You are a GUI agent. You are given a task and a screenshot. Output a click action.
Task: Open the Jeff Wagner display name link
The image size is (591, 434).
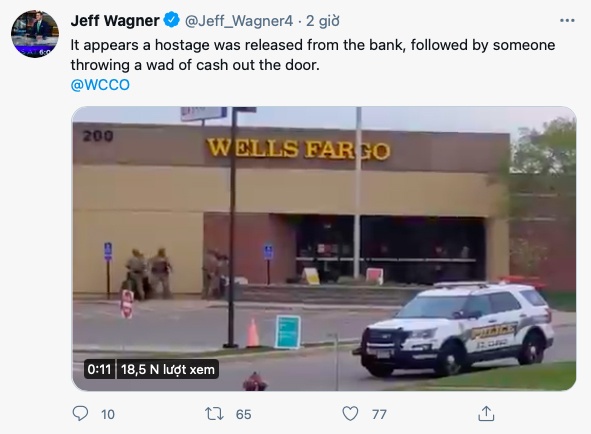115,20
